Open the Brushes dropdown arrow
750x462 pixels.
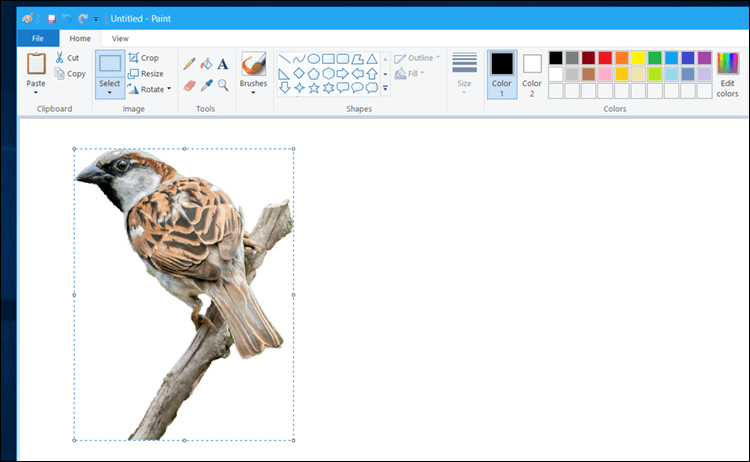pos(254,92)
